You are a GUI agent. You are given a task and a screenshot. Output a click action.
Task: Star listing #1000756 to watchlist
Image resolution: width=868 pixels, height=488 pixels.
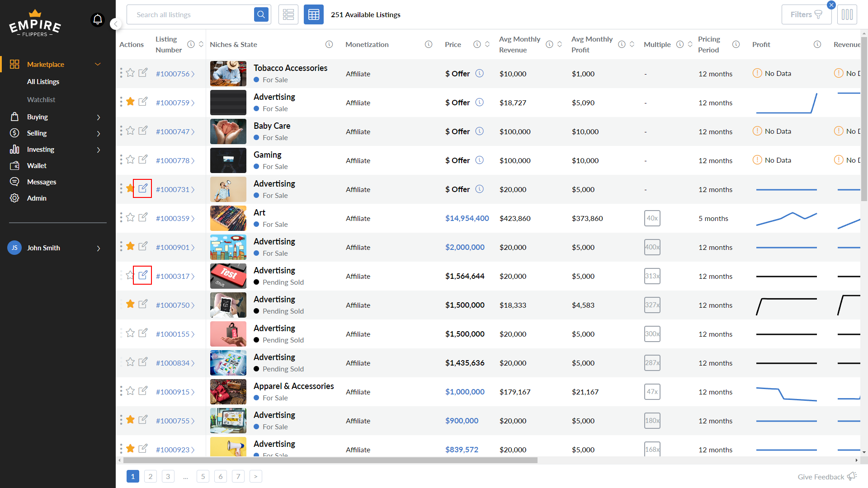(x=131, y=73)
